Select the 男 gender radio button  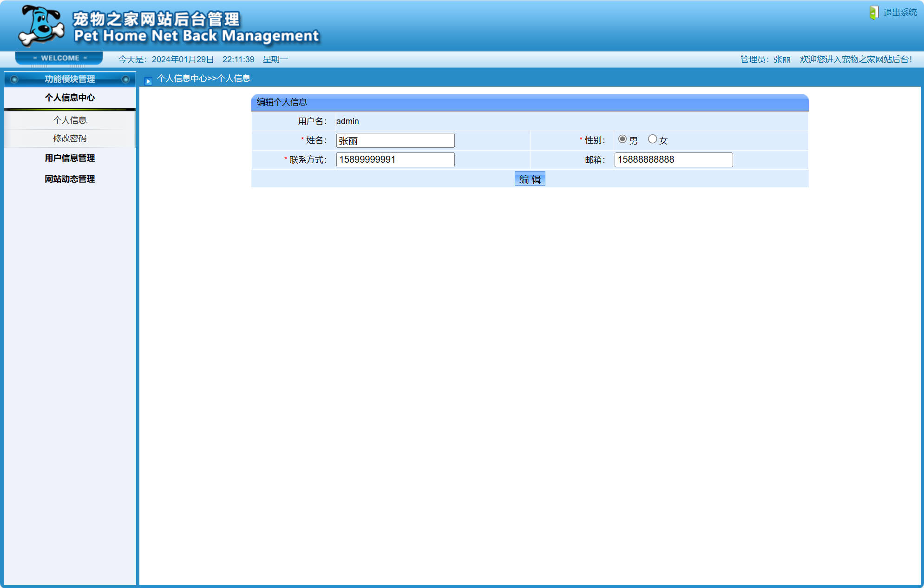click(x=623, y=139)
